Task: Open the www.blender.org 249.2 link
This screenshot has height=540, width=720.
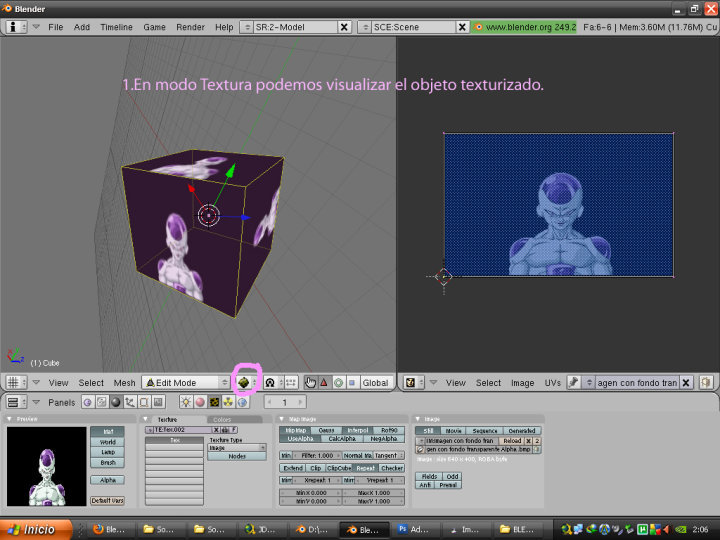Action: click(524, 27)
